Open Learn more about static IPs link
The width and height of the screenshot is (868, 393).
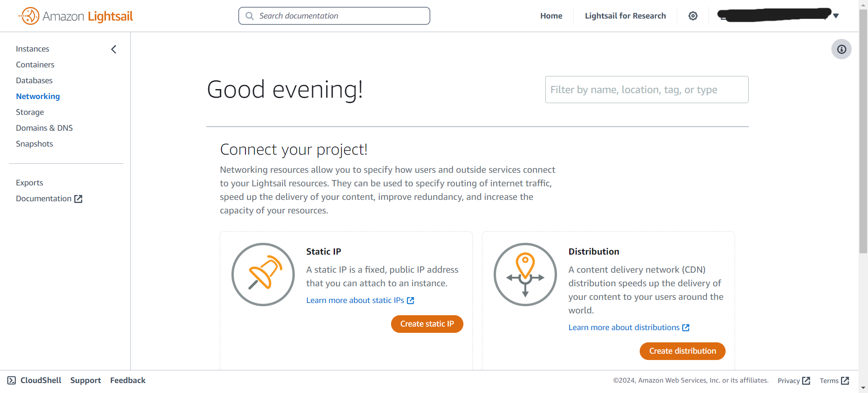pyautogui.click(x=360, y=300)
